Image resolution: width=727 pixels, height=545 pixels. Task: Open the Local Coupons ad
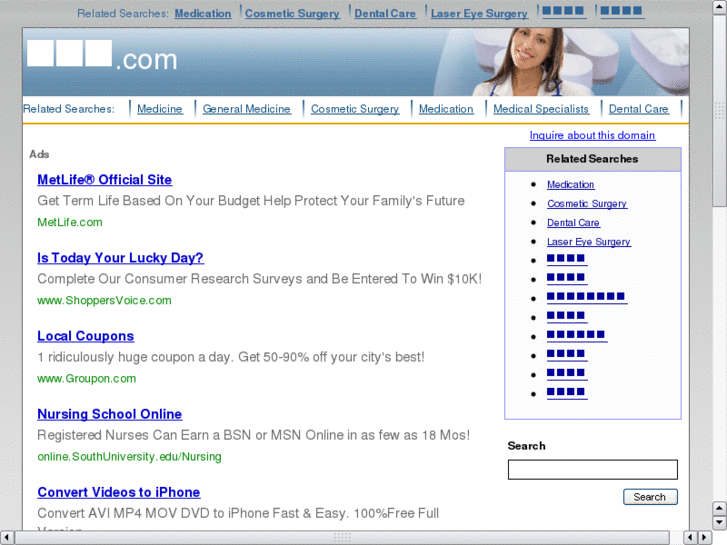[85, 336]
